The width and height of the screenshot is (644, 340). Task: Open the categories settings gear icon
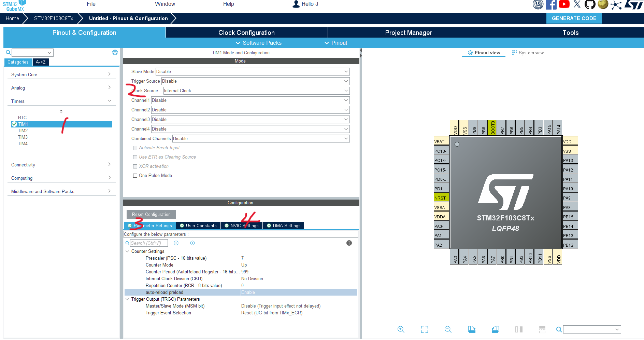tap(115, 52)
